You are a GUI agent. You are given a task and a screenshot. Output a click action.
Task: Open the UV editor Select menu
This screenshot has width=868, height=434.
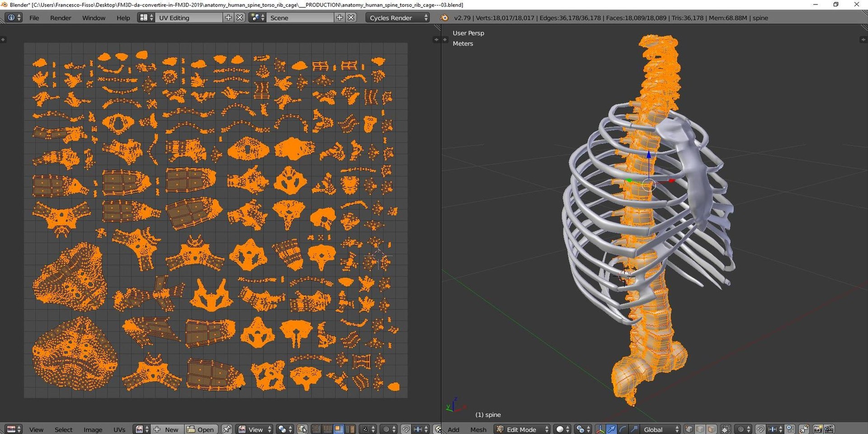click(63, 429)
